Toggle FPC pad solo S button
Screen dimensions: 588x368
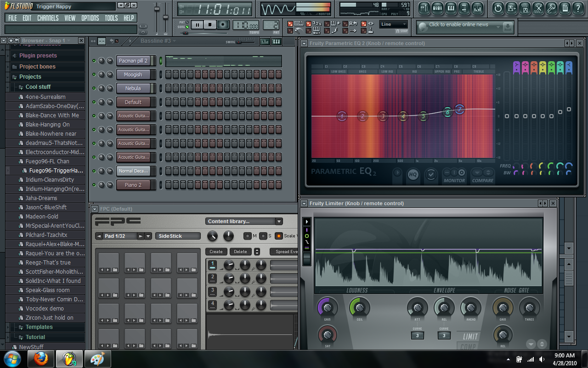(263, 236)
